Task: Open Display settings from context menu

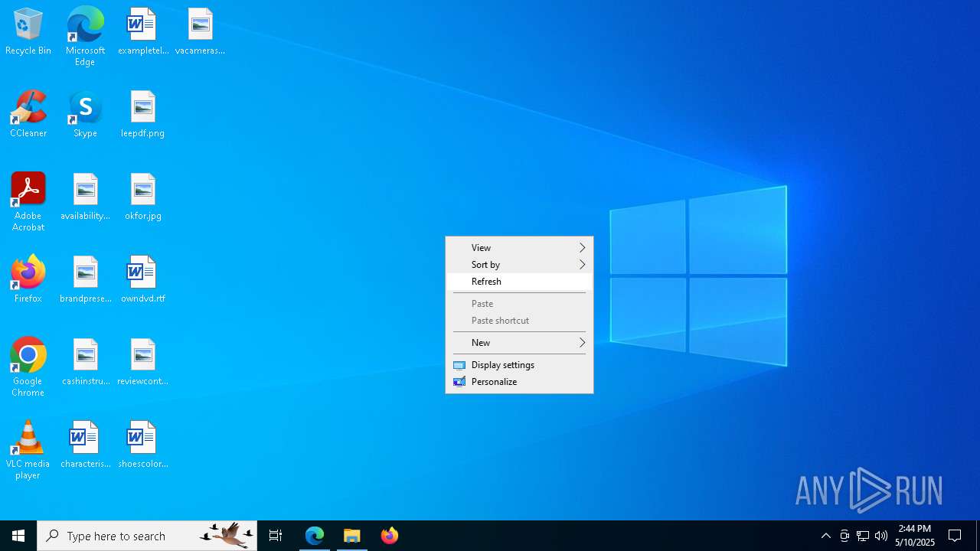Action: pos(519,364)
